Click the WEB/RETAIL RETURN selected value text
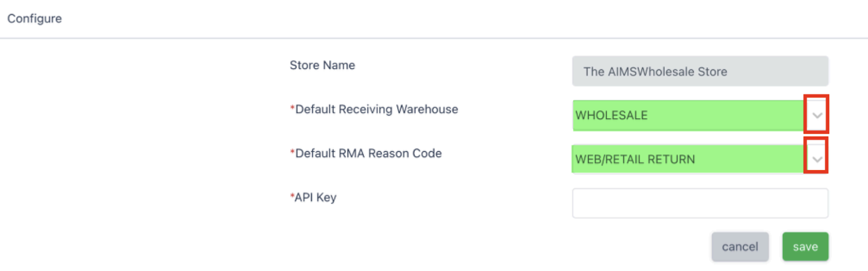 (x=635, y=159)
